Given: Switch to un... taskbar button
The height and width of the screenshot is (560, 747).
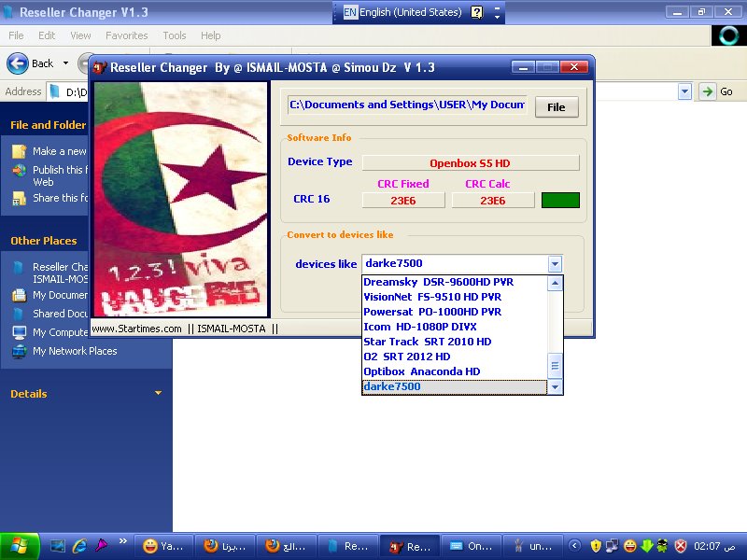Looking at the screenshot, I should pos(530,546).
